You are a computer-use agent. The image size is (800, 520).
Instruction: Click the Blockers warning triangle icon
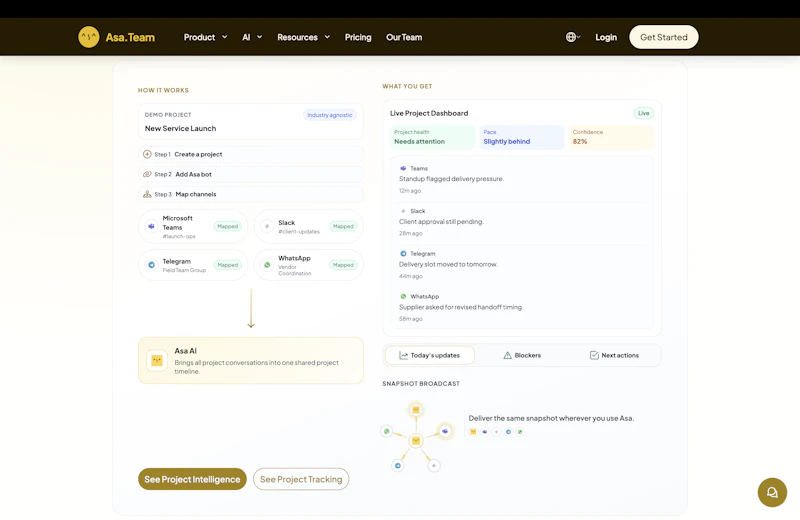tap(508, 355)
